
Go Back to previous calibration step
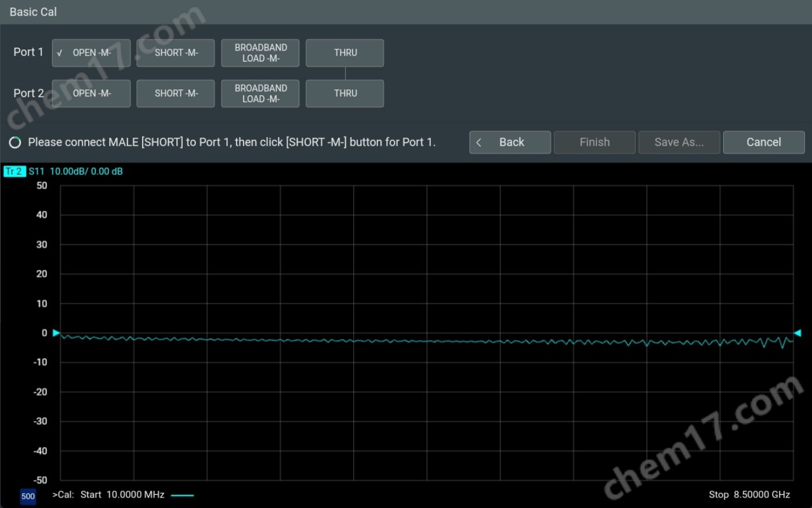tap(510, 142)
